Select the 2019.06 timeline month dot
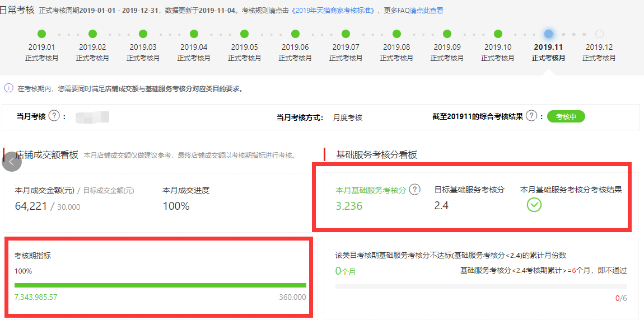 (295, 34)
